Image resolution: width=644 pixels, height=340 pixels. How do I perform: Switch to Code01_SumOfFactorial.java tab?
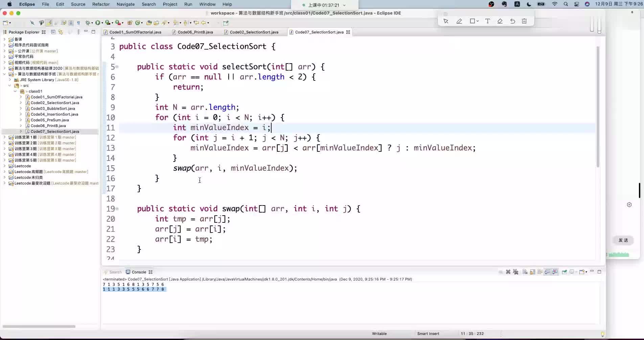[132, 32]
